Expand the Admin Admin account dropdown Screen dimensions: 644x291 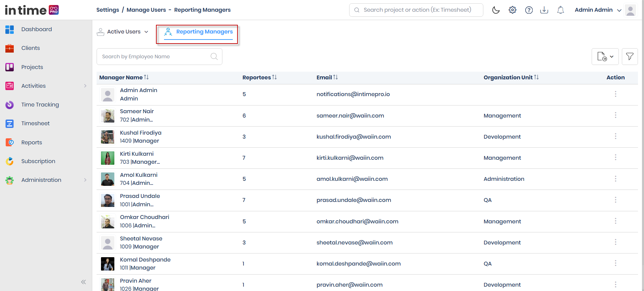(619, 10)
